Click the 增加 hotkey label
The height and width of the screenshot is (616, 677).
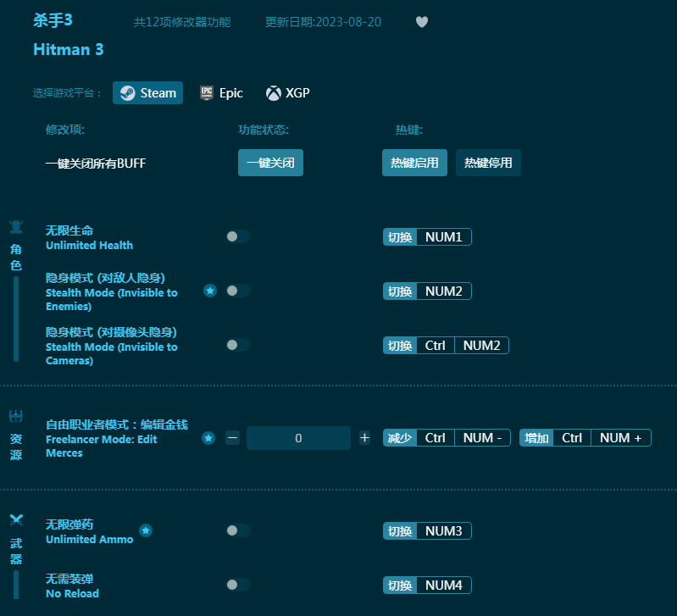536,438
